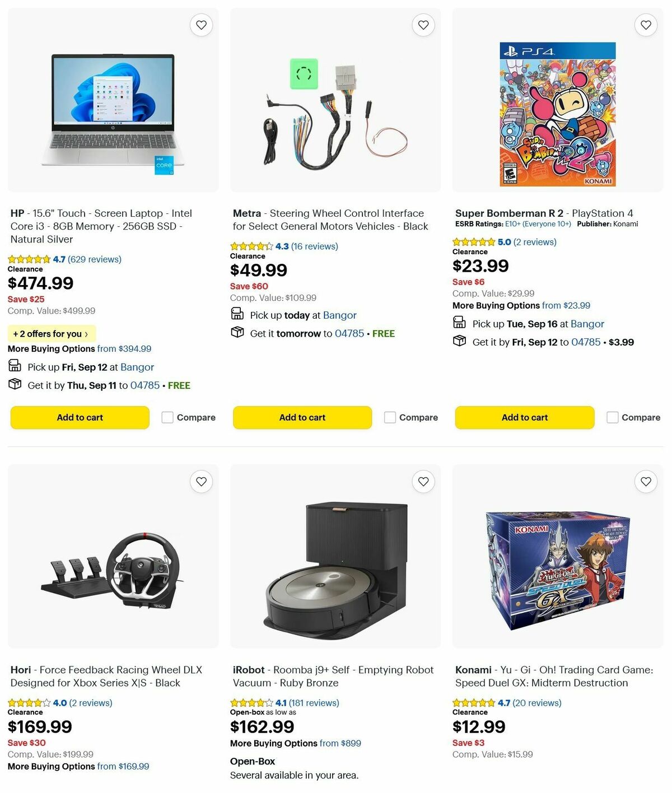Image resolution: width=672 pixels, height=793 pixels.
Task: Click the shipping icon on the HP laptop listing
Action: [15, 384]
